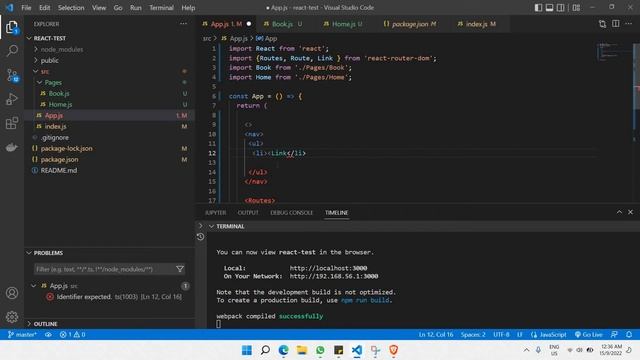This screenshot has height=360, width=640.
Task: Open the File menu
Action: [26, 7]
